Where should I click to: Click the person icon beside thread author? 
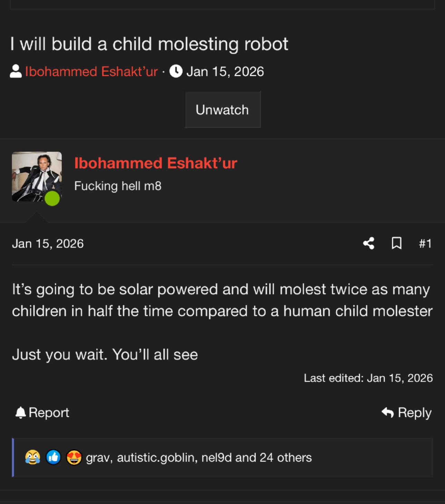tap(16, 71)
